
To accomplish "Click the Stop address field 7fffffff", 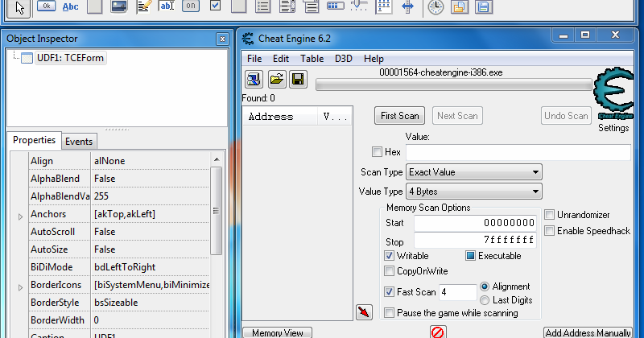I will pos(475,240).
